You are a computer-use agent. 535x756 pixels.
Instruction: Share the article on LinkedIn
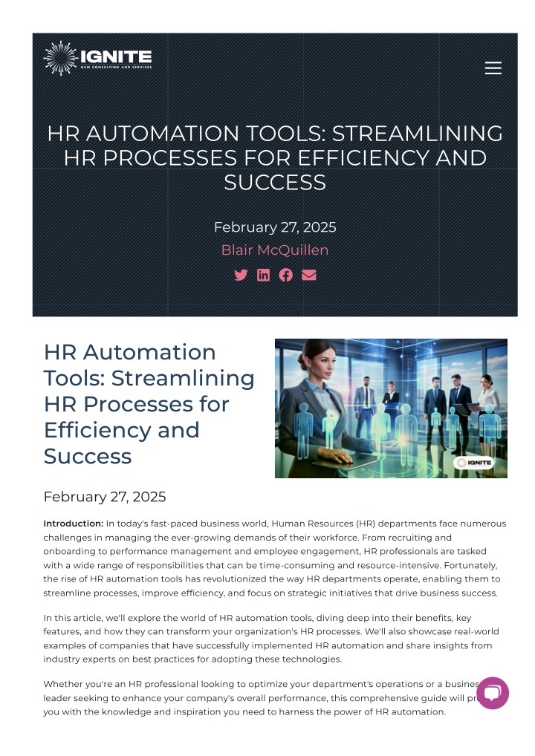click(x=263, y=275)
